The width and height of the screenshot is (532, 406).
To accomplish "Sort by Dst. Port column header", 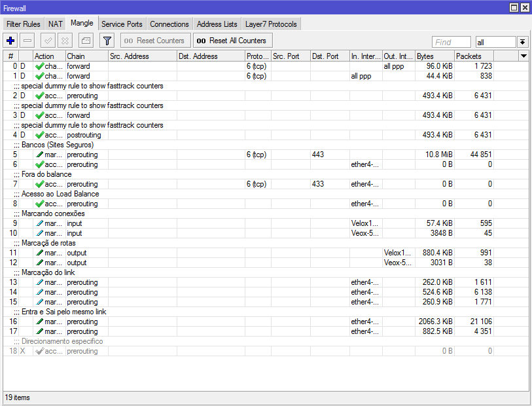I will 330,56.
